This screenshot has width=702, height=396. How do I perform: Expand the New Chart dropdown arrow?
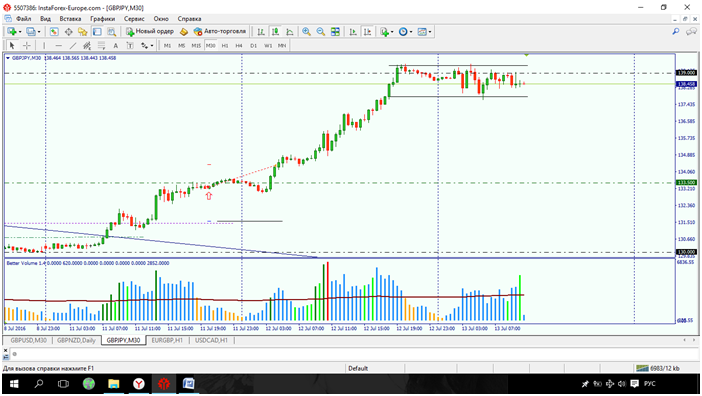[x=20, y=32]
